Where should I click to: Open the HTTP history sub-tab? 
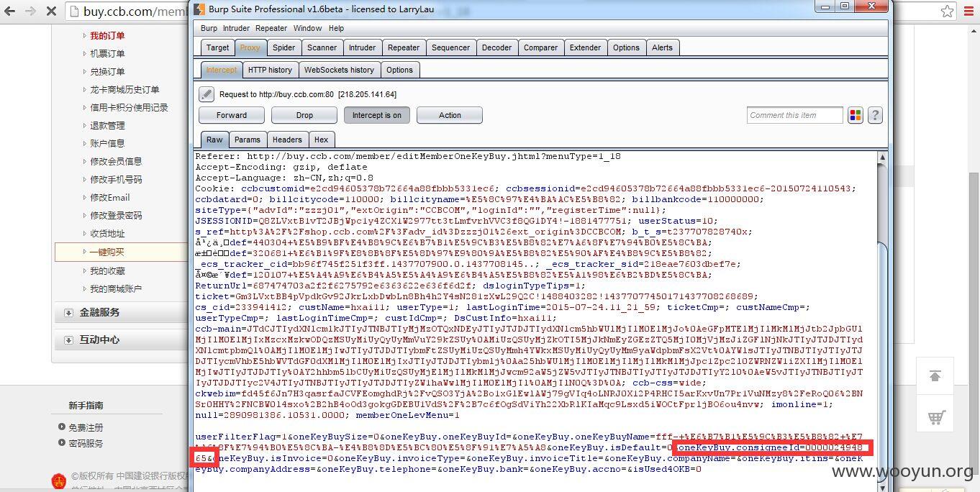click(270, 70)
